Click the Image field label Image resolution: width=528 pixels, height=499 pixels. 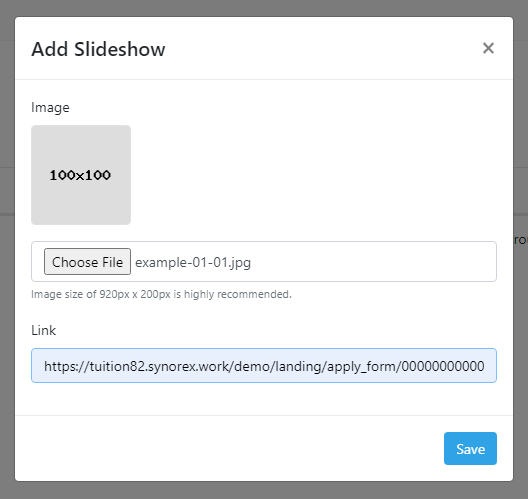click(50, 108)
